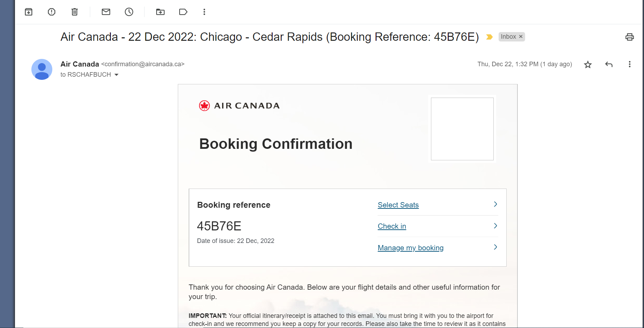This screenshot has height=328, width=644.
Task: Click the Select Seats link
Action: coord(398,205)
